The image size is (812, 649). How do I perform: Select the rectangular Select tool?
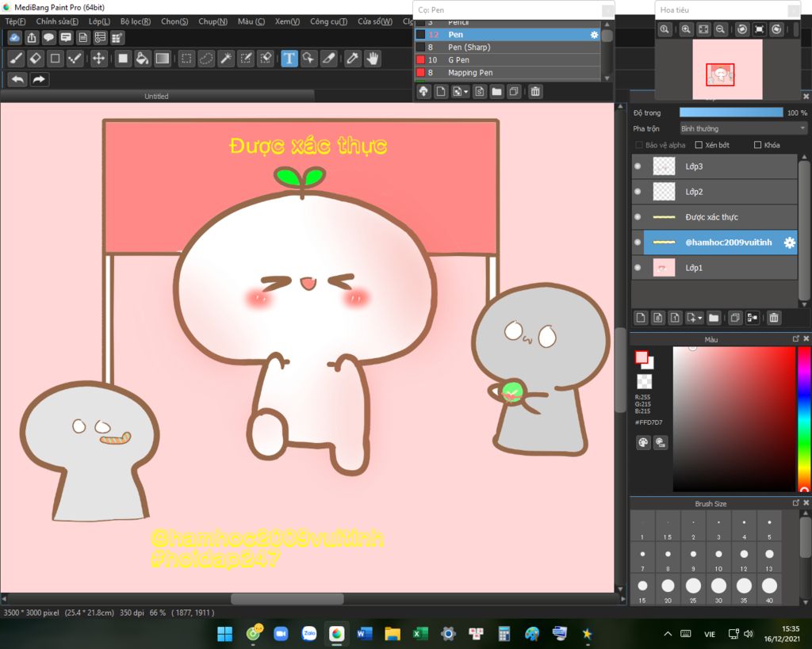[x=186, y=59]
